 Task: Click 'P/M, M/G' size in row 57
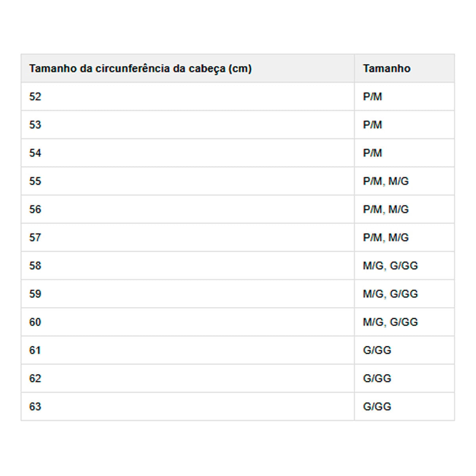pos(386,238)
